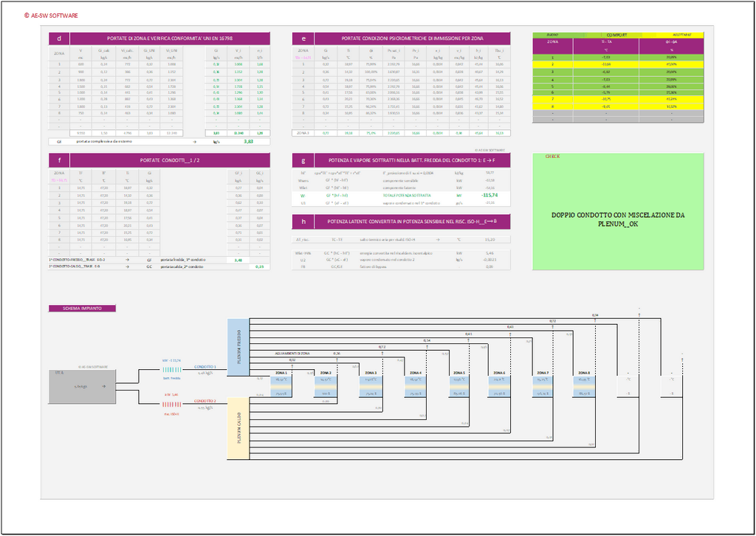Click the CONDOTTO 1 duct label
This screenshot has width=756, height=536.
[205, 366]
